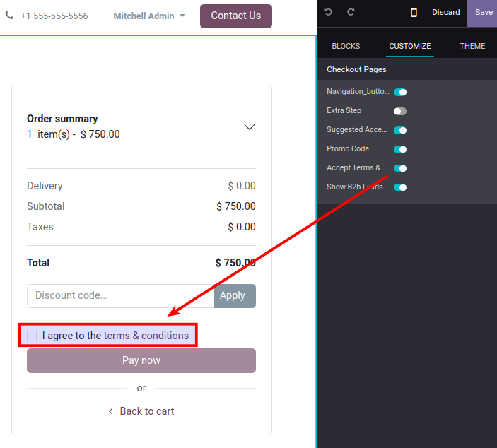497x448 pixels.
Task: Click the redo arrow icon
Action: coord(351,12)
